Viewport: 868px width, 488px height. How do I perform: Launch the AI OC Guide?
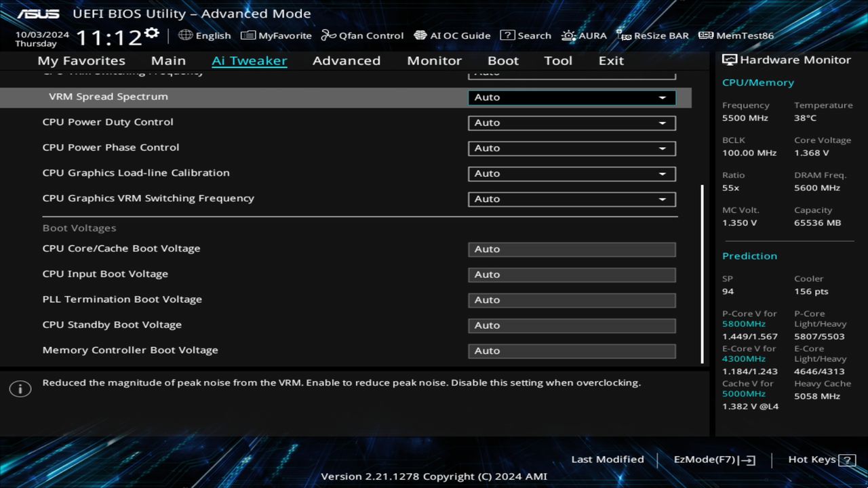452,35
